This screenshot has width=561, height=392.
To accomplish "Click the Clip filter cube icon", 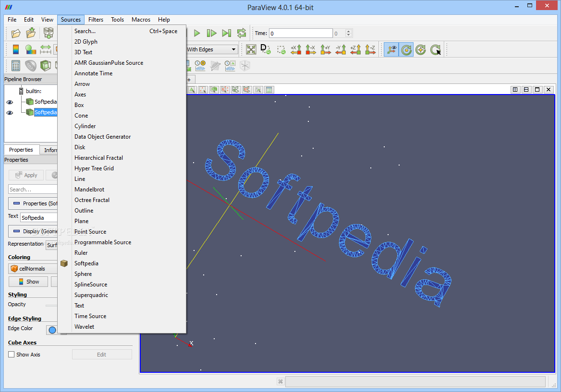I will pyautogui.click(x=46, y=66).
